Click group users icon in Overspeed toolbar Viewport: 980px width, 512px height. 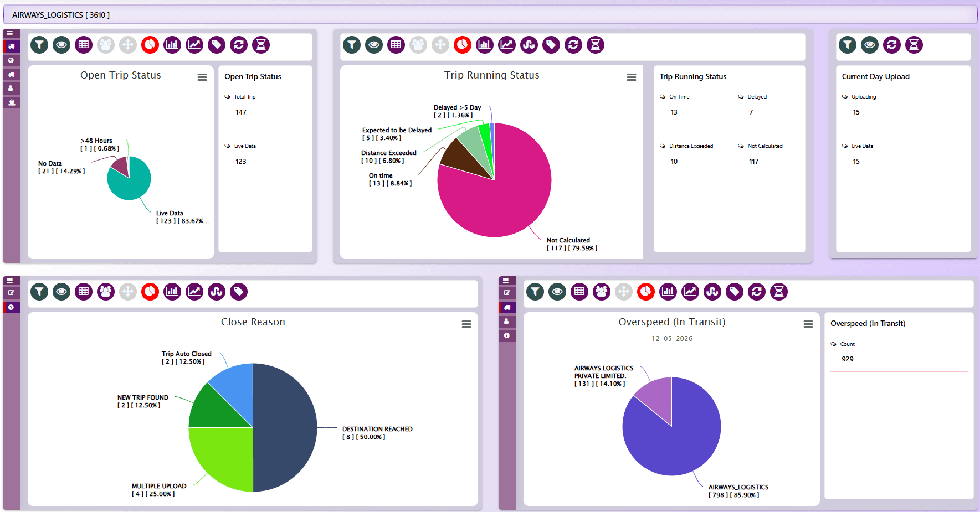(x=602, y=292)
